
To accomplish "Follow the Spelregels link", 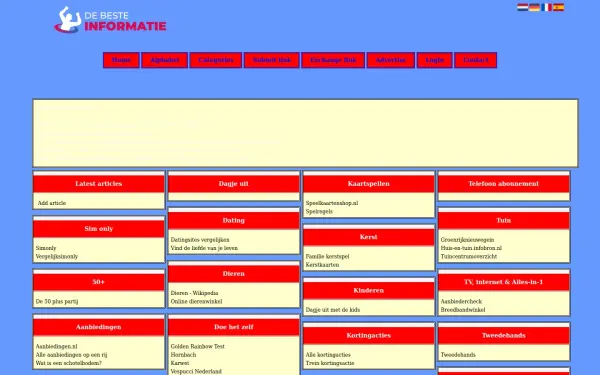I will pos(319,212).
